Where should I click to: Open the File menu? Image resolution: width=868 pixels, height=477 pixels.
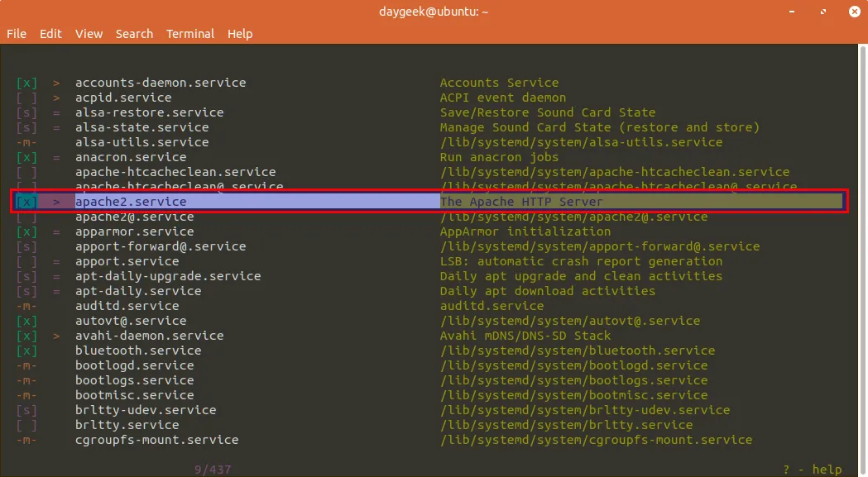[x=17, y=34]
